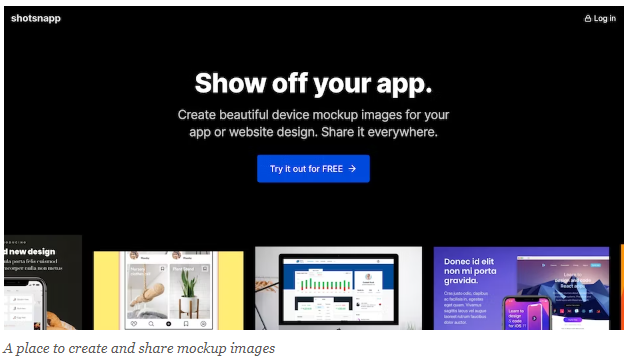Click heart icon in plant app mockup
Viewport: 627px width, 360px height.
[x=134, y=324]
